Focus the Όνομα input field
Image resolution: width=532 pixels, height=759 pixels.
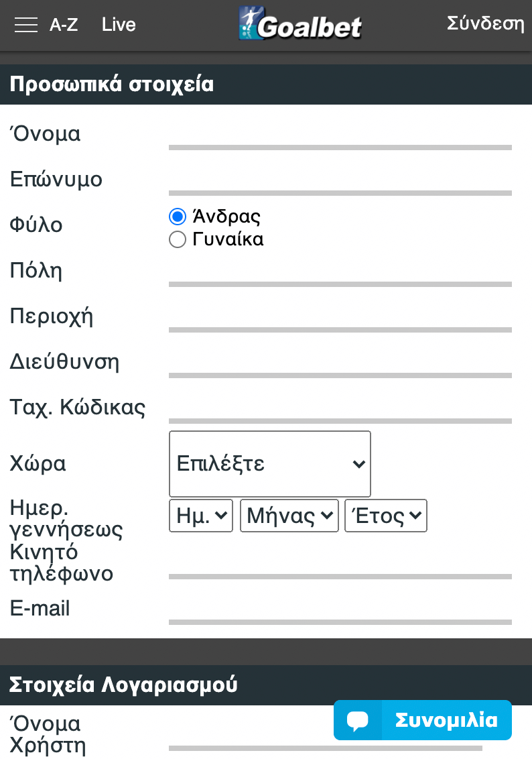point(340,137)
